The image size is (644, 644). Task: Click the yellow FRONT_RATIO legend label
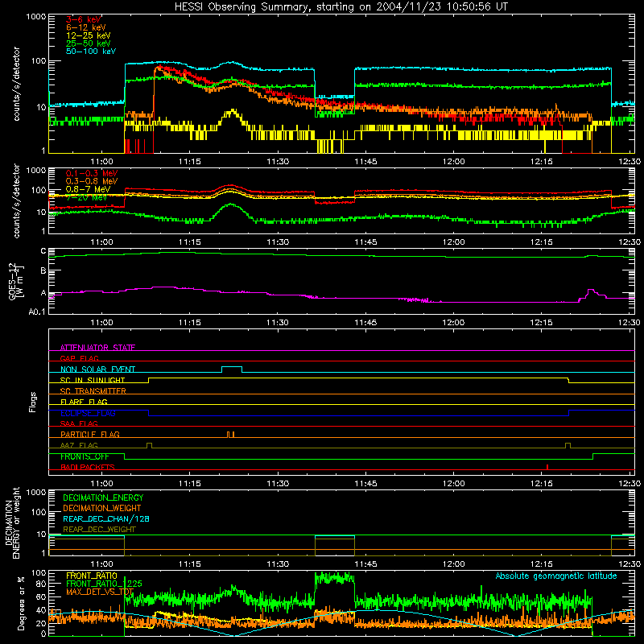[92, 576]
